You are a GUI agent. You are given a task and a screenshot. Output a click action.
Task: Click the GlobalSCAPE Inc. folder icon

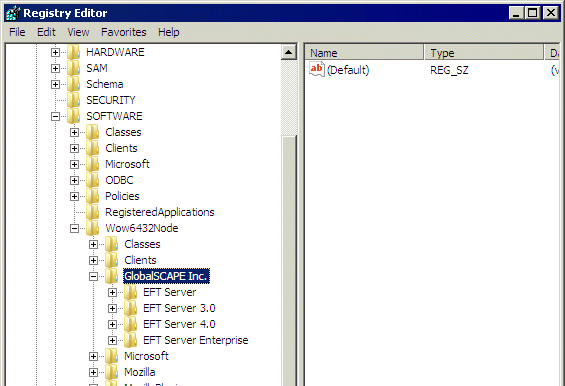(x=112, y=276)
